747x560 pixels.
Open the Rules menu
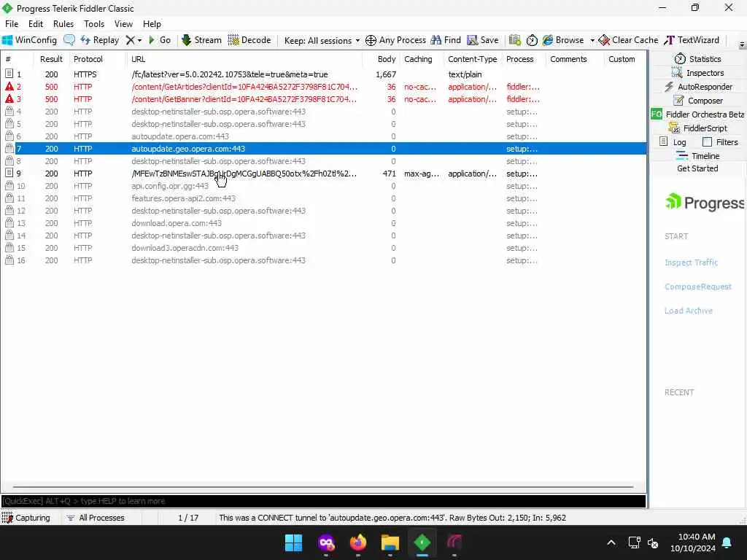(63, 24)
